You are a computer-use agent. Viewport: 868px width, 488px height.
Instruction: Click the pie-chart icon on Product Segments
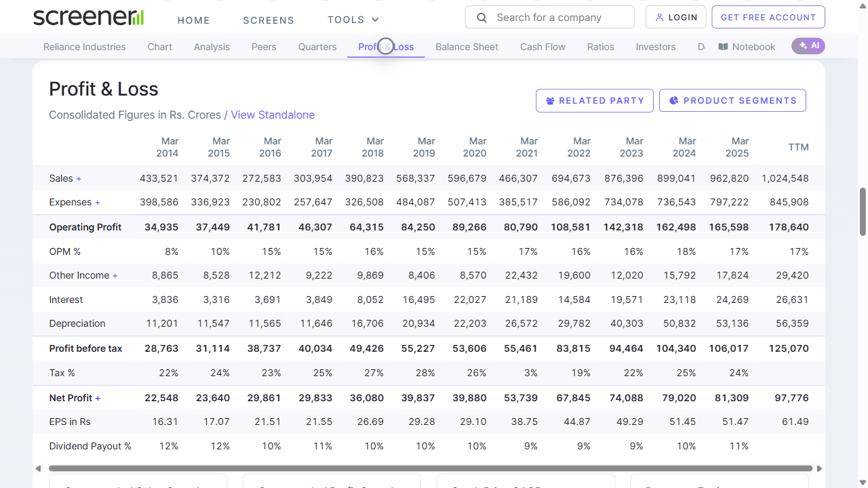(x=673, y=100)
